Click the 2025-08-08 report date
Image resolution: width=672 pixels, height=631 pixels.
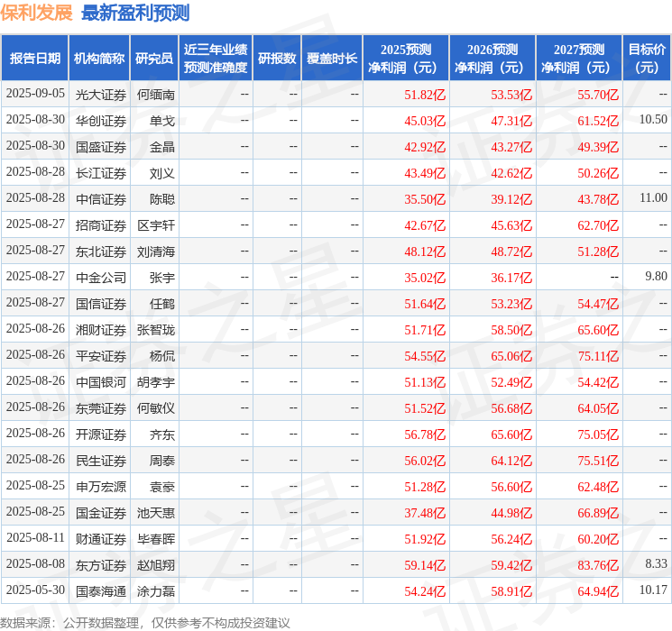coord(35,563)
